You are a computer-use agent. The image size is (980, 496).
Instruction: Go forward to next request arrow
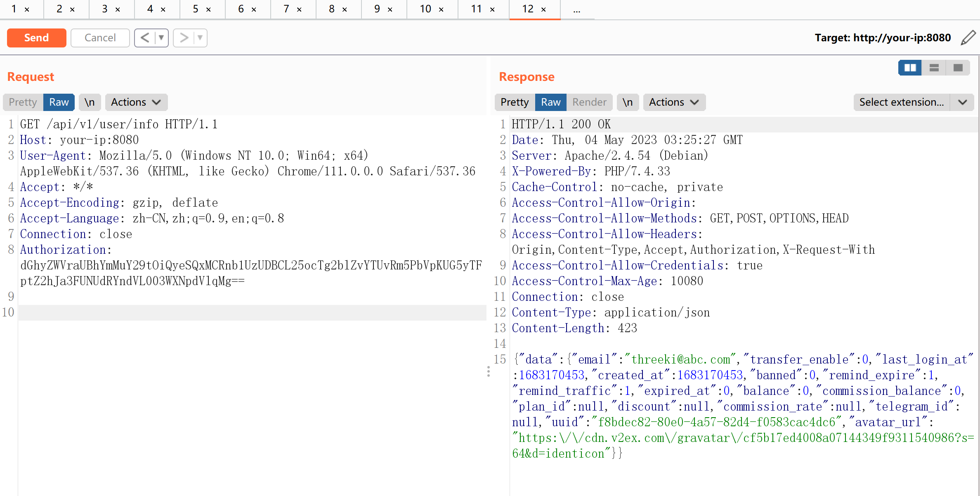(184, 38)
